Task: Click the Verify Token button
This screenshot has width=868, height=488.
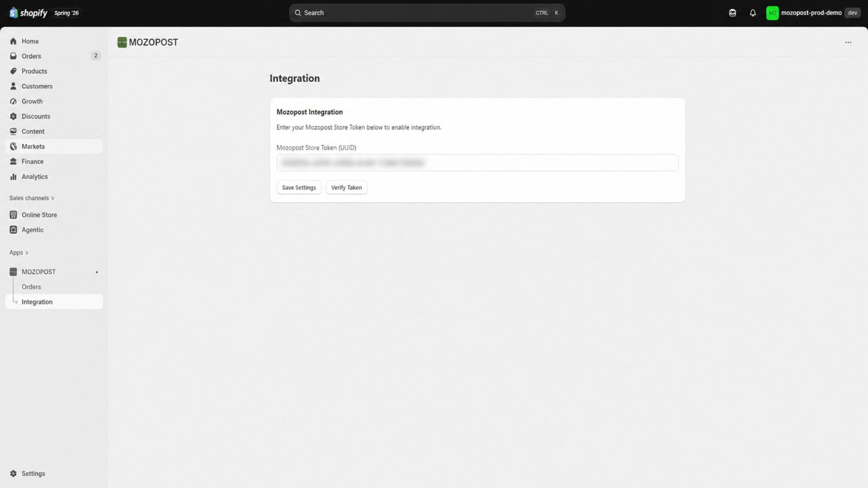Action: pos(347,188)
